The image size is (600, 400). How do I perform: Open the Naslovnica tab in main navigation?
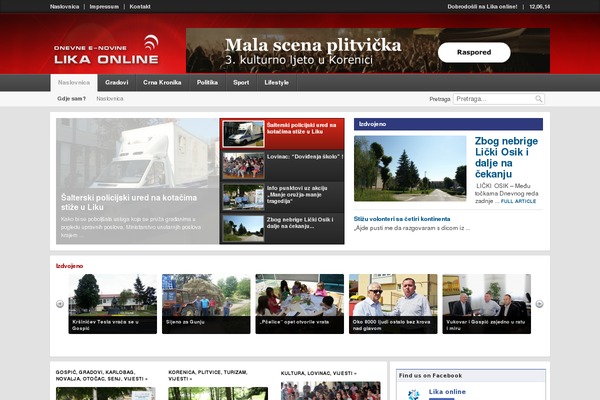[74, 83]
